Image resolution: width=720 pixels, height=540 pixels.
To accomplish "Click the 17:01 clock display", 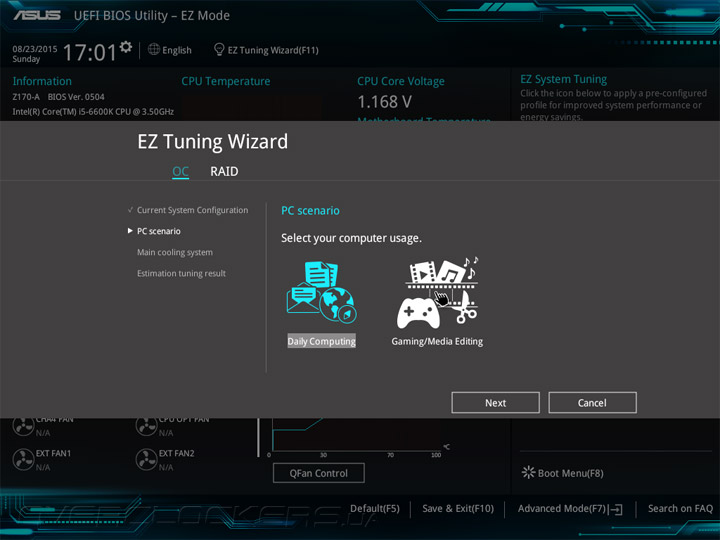I will pyautogui.click(x=90, y=52).
